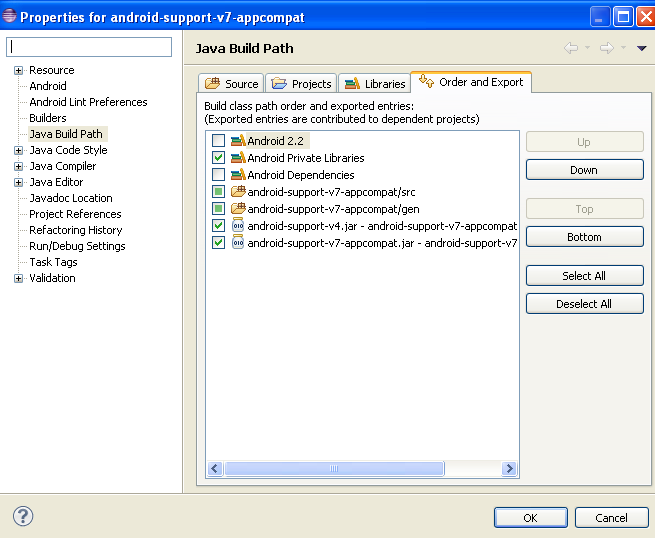Click the appcompat/gen source folder icon
Viewport: 655px width, 538px height.
pyautogui.click(x=238, y=208)
